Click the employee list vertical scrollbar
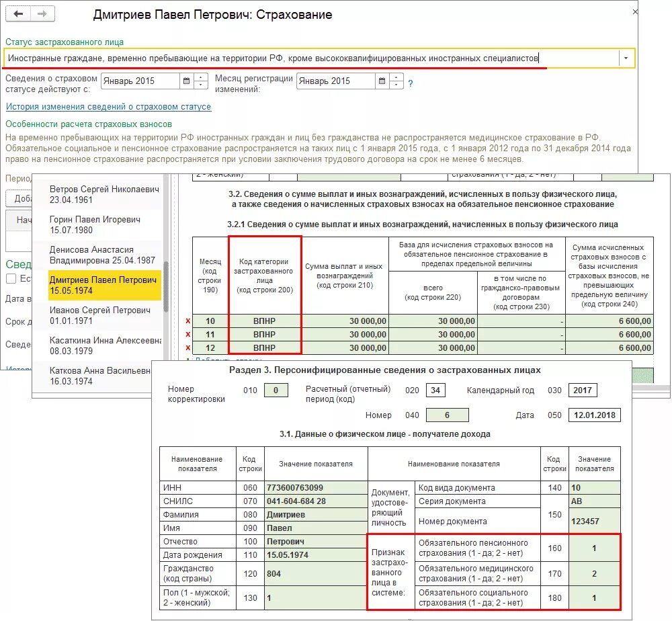The width and height of the screenshot is (672, 621). (166, 287)
